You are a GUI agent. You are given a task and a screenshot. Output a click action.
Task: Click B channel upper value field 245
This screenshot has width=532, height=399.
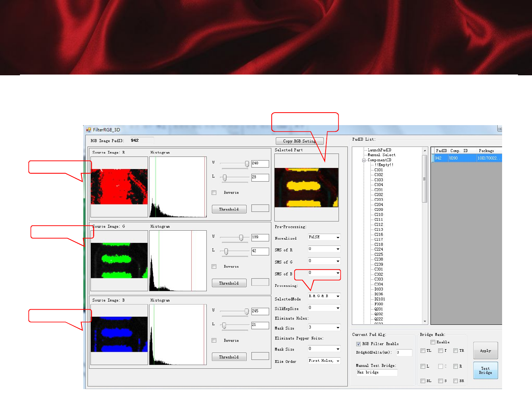coord(260,311)
